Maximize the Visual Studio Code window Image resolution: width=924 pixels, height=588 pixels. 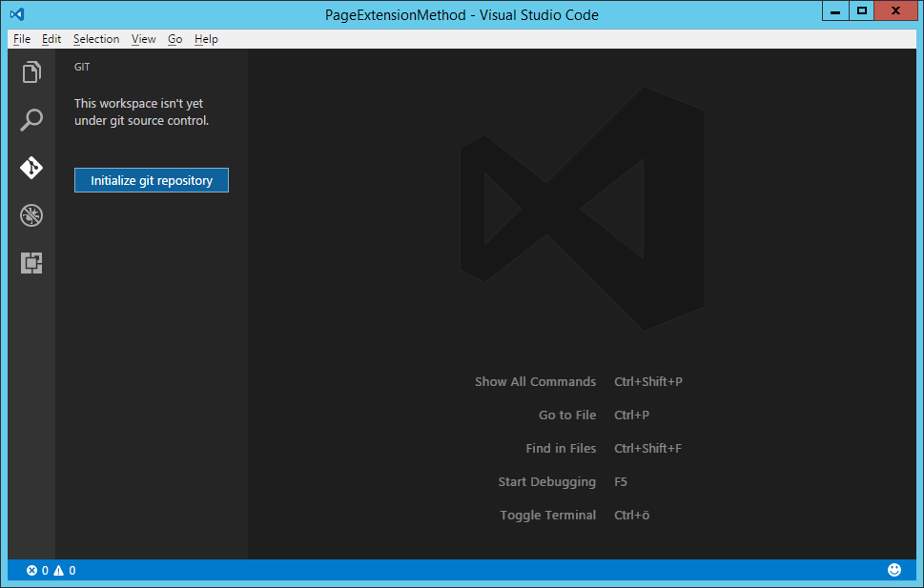[x=861, y=11]
